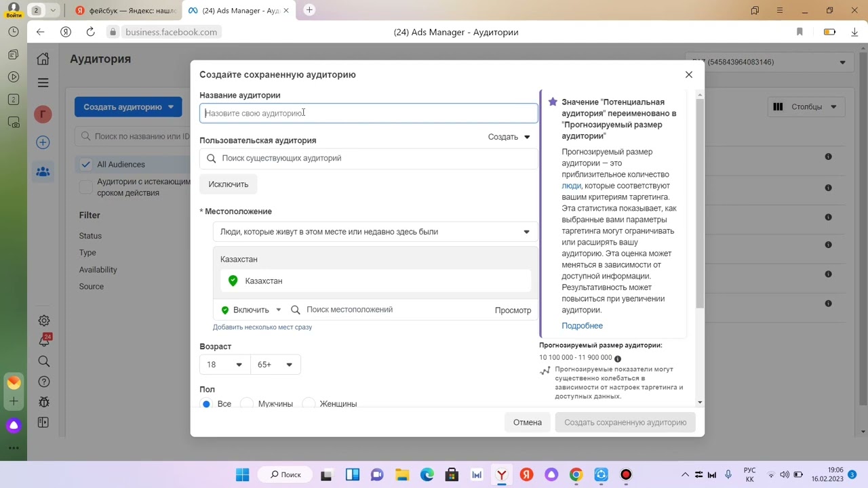Go back with the browser back arrow
The height and width of the screenshot is (488, 868).
click(x=40, y=32)
